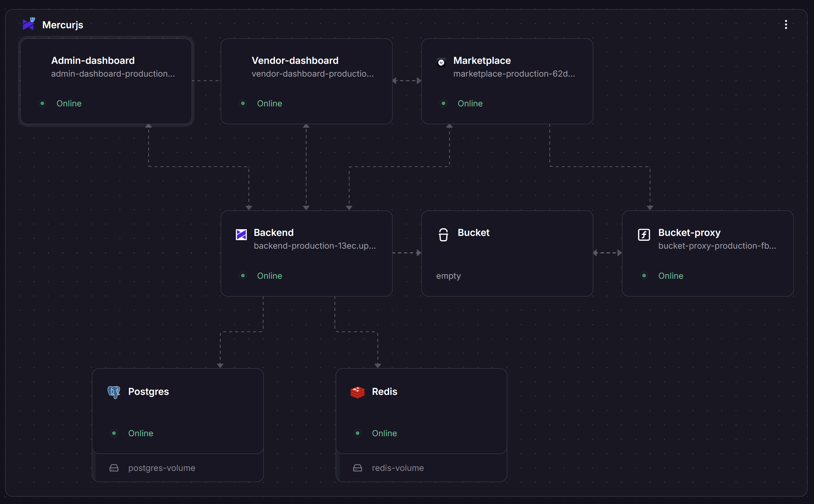Click the Bucket-proxy function icon

pyautogui.click(x=644, y=235)
